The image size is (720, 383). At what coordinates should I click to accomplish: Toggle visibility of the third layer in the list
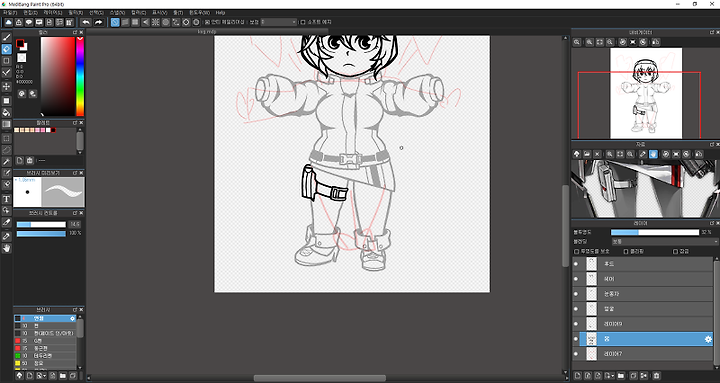pos(576,294)
